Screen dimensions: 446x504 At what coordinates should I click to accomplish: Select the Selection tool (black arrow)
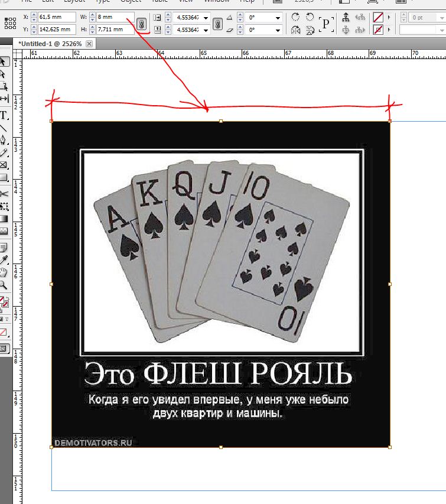tap(4, 61)
